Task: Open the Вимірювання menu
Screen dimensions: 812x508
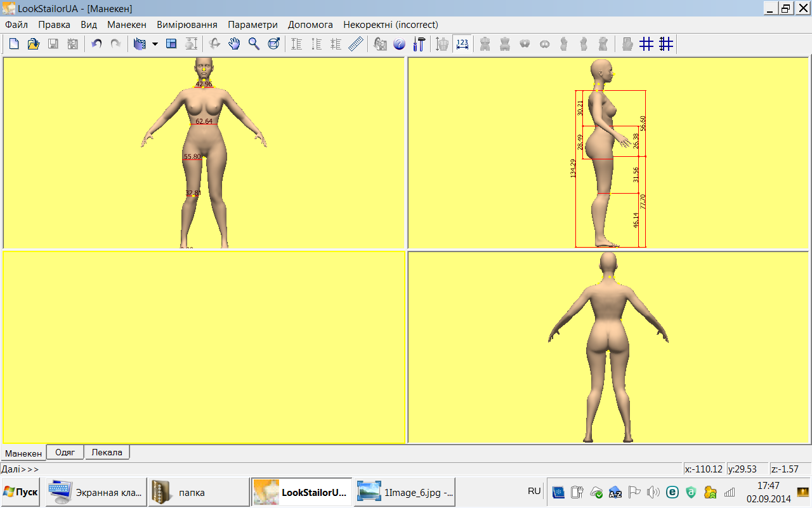Action: coord(187,25)
